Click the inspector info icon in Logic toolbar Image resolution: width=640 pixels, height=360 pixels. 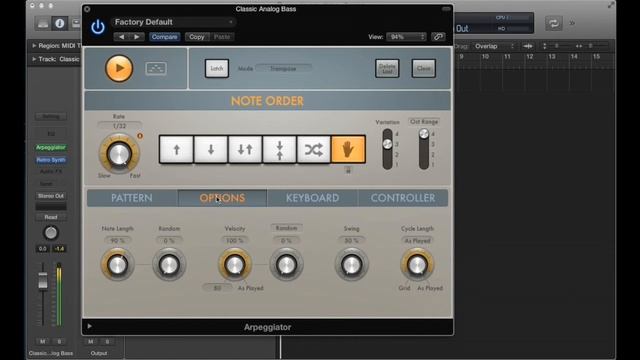point(60,24)
